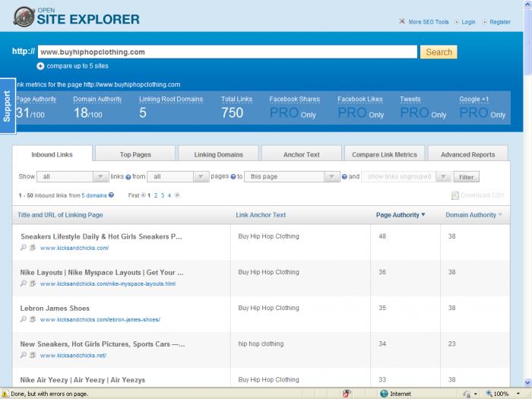Click the URL input field with buyhiphopclothing.com
The width and height of the screenshot is (532, 399).
tap(227, 52)
